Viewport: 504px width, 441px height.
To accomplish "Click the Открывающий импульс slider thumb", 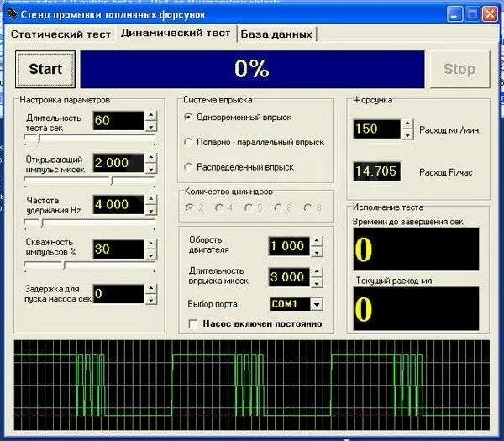I will (112, 181).
